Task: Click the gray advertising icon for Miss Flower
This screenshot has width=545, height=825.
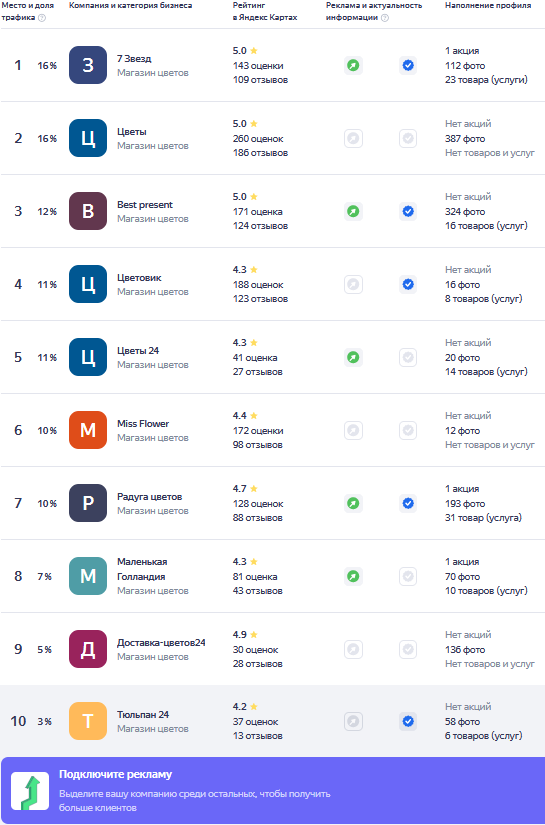Action: (354, 430)
